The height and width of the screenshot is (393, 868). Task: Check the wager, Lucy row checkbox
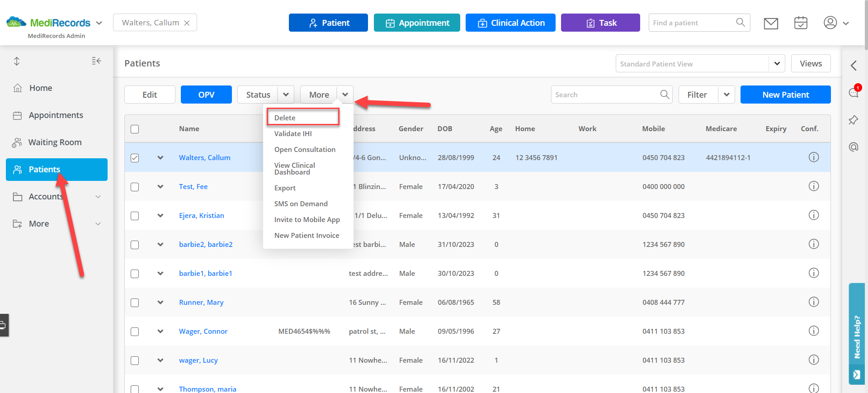point(135,360)
